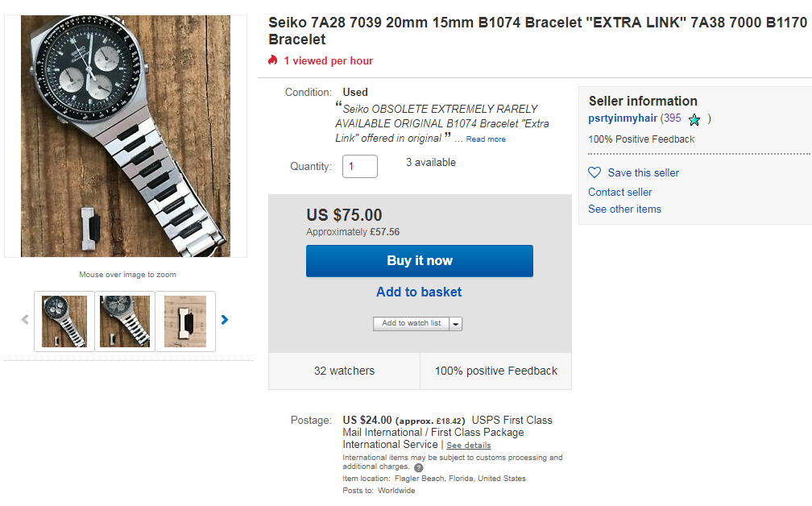Viewport: 812px width, 506px height.
Task: Select the first watch thumbnail
Action: coord(64,321)
